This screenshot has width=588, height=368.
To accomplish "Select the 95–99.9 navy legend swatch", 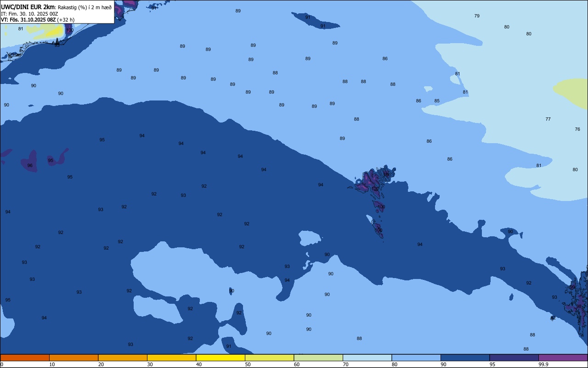I will point(514,357).
